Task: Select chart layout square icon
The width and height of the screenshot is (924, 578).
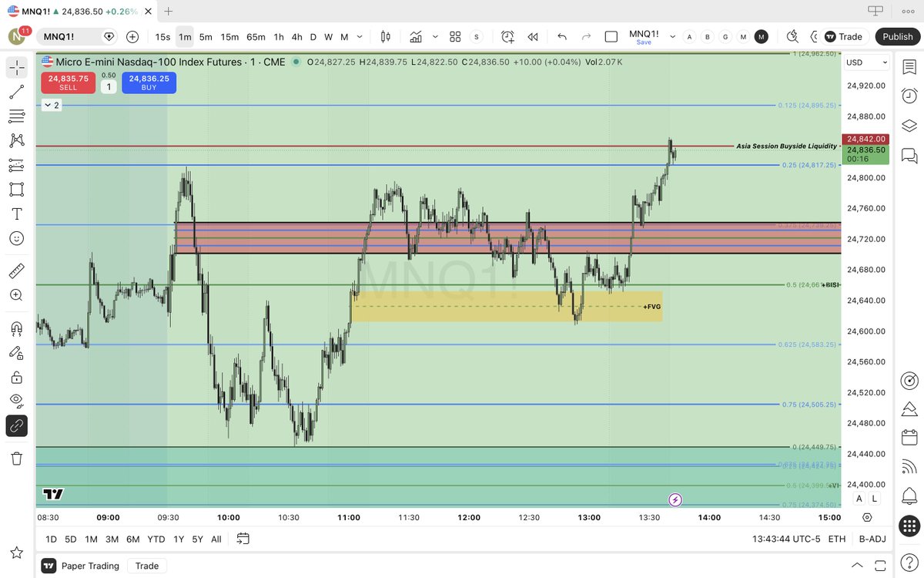Action: 611,36
